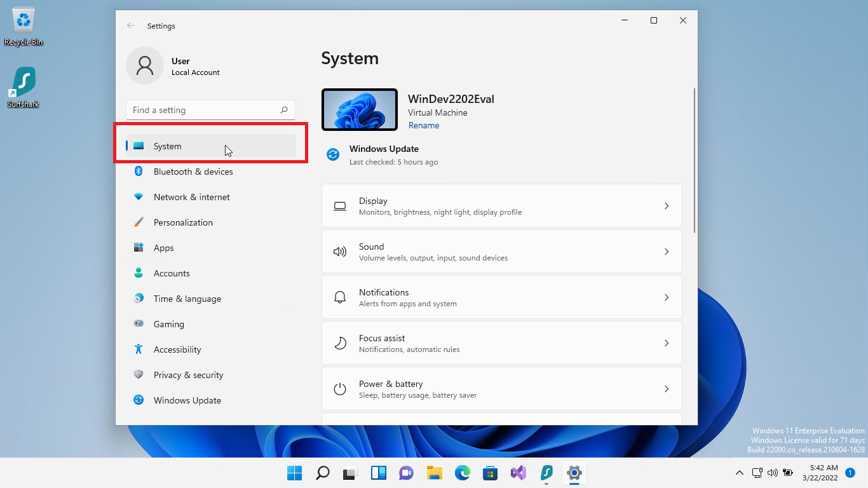Viewport: 868px width, 488px height.
Task: Click the Privacy & security shield icon
Action: 139,374
